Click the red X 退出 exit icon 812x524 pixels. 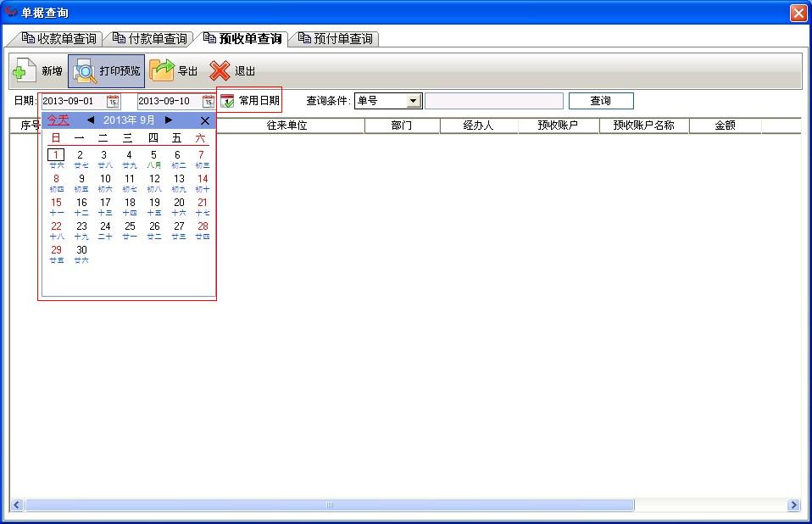click(x=220, y=71)
